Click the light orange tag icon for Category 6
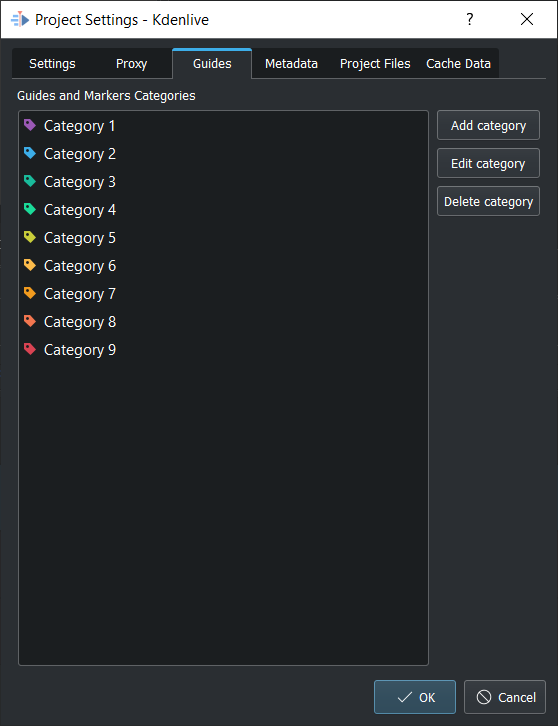Image resolution: width=558 pixels, height=726 pixels. click(x=30, y=265)
